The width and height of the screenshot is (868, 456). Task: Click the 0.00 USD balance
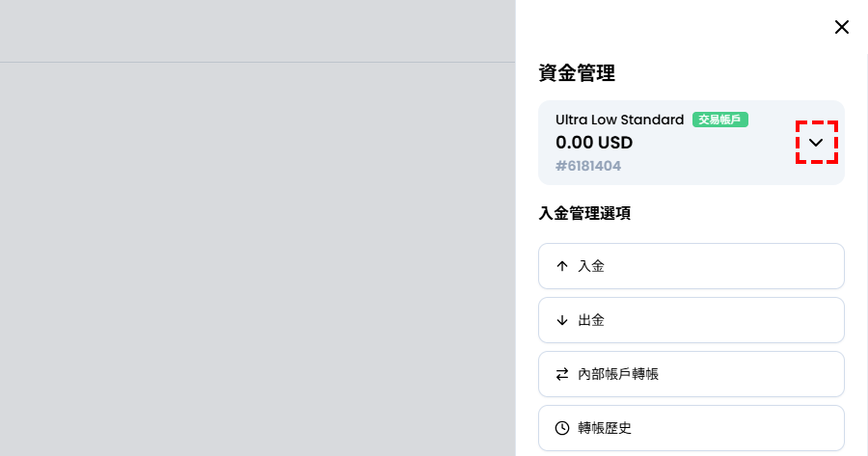pos(594,143)
